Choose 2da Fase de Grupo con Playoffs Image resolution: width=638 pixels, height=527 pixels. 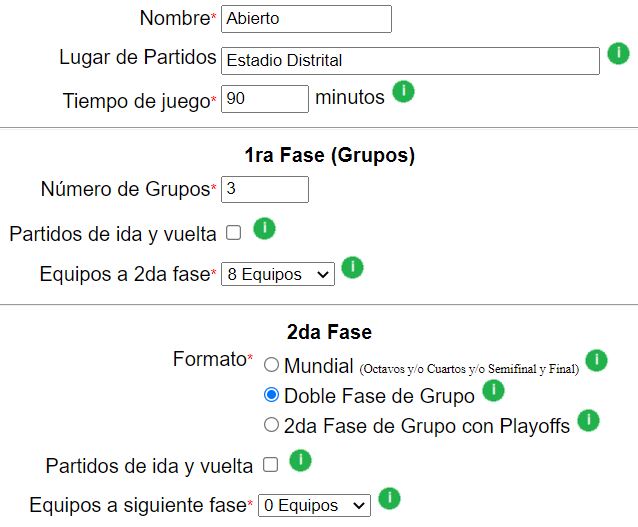tap(271, 425)
